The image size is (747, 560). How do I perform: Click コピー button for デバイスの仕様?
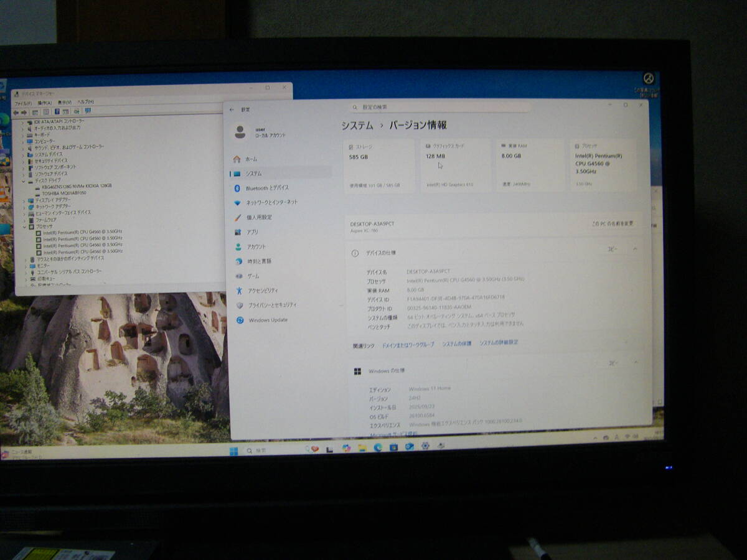613,249
